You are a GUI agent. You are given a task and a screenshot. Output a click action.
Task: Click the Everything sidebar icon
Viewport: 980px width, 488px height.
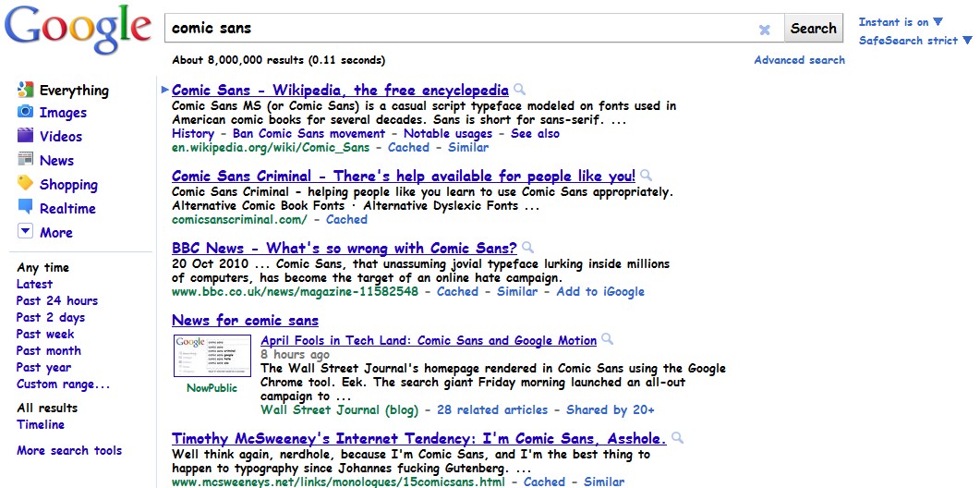click(25, 90)
